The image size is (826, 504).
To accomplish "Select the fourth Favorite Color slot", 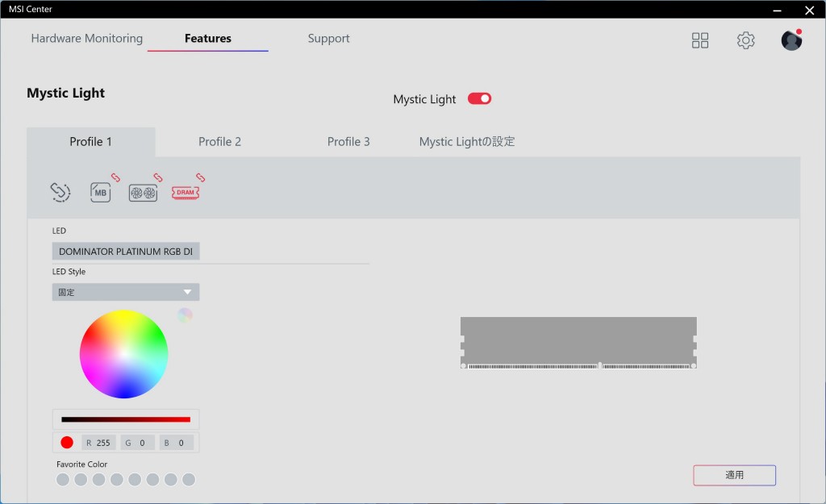I will (117, 480).
